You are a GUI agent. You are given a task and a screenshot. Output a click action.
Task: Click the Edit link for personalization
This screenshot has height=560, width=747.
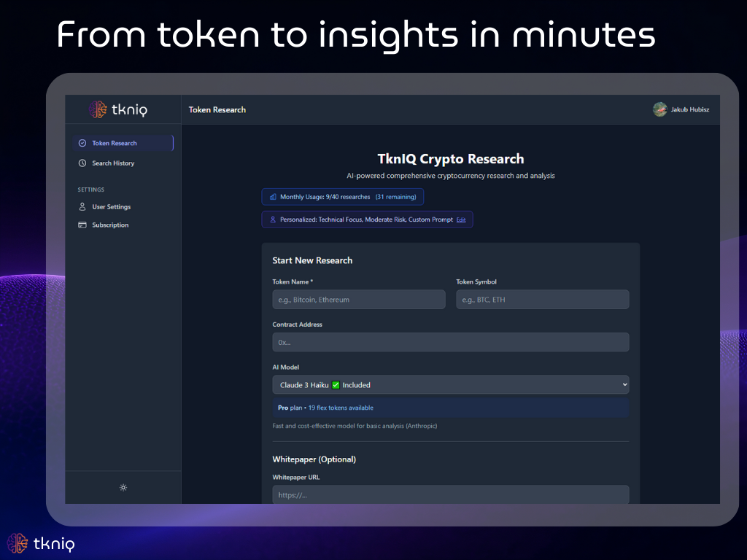click(x=461, y=219)
